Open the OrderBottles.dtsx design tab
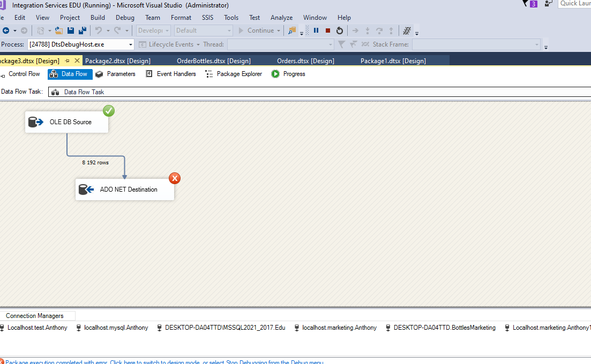 click(214, 60)
